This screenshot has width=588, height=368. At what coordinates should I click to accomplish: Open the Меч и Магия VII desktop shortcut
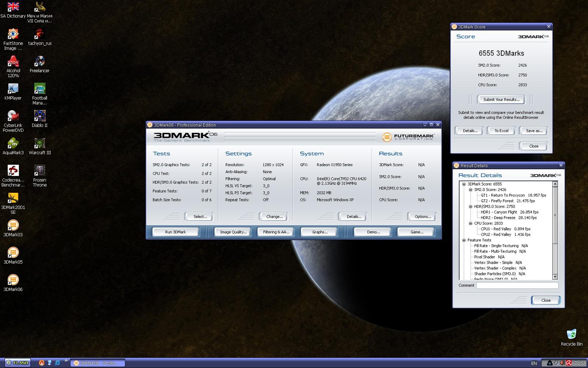click(x=40, y=12)
